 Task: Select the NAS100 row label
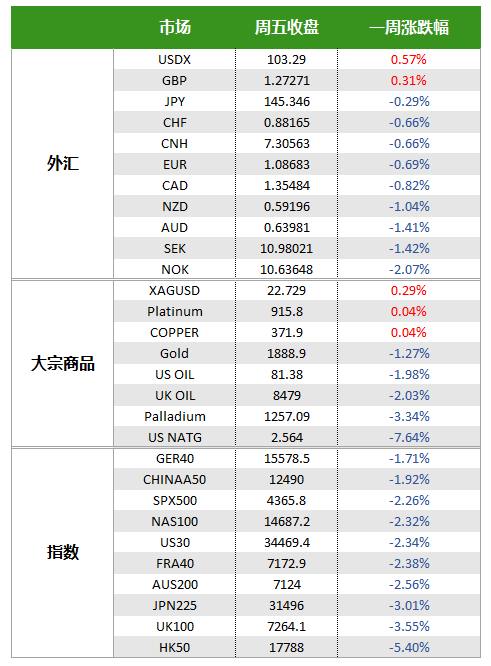tap(175, 522)
